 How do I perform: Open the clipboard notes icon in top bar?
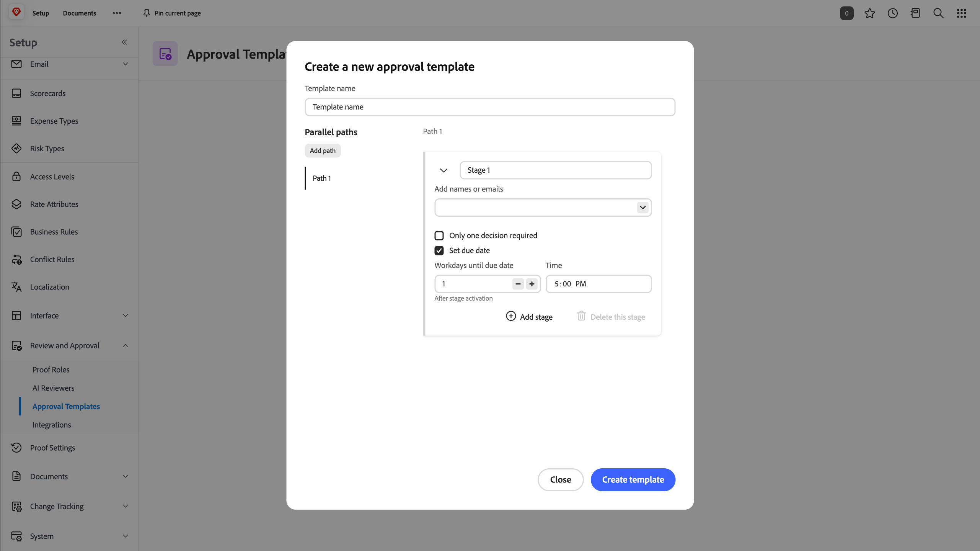pyautogui.click(x=915, y=13)
